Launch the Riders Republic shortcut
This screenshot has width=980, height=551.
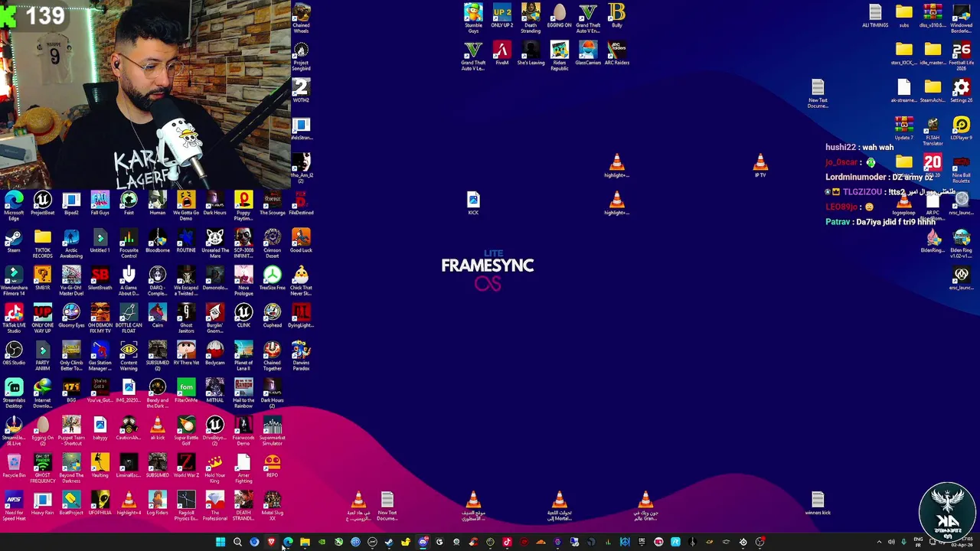click(x=560, y=56)
